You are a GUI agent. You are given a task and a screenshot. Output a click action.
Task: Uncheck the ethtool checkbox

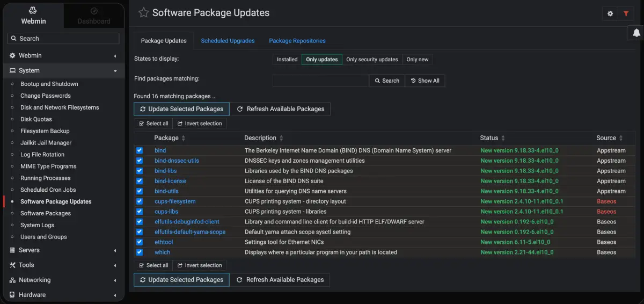[140, 242]
